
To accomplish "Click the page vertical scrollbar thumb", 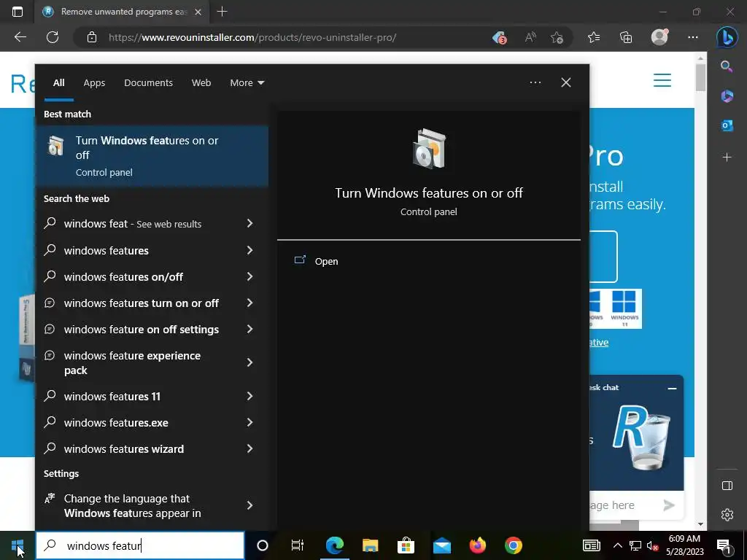I will tap(700, 77).
